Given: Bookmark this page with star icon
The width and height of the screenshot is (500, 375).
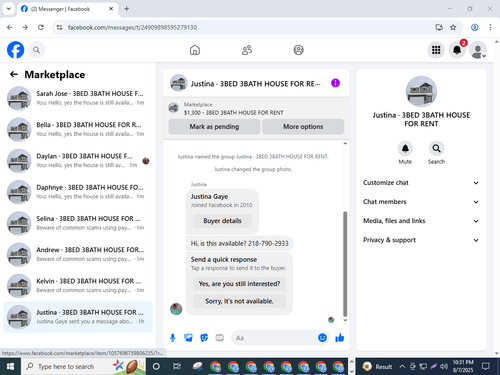Looking at the screenshot, I should 453,27.
